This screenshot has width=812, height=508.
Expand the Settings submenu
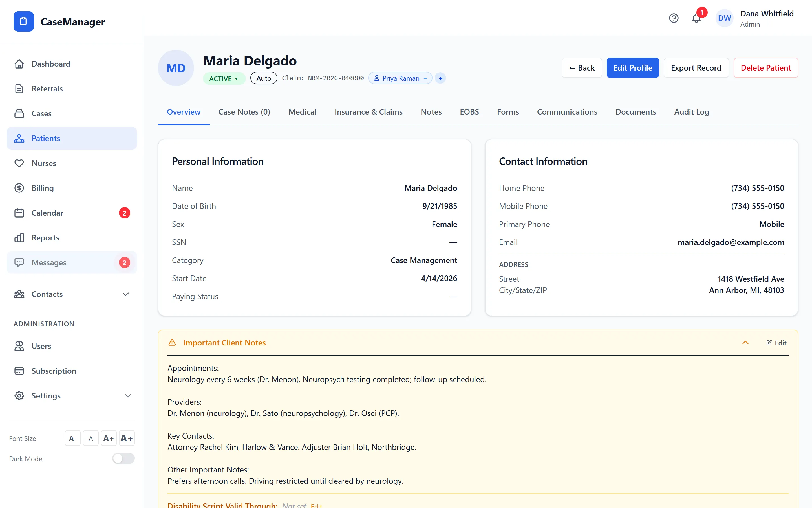tap(128, 396)
